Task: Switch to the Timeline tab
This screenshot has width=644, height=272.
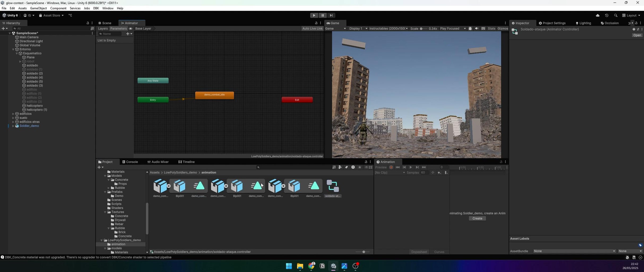Action: [x=187, y=162]
